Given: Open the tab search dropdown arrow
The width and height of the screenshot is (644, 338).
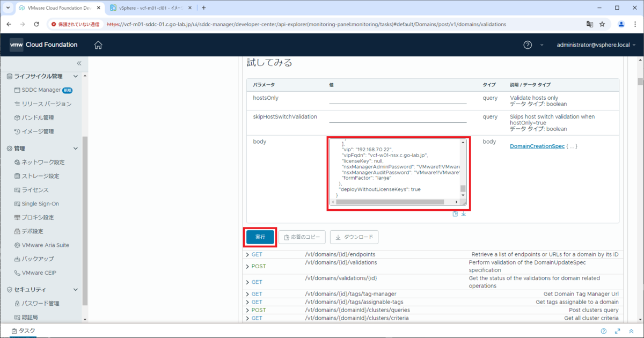Looking at the screenshot, I should pyautogui.click(x=7, y=8).
